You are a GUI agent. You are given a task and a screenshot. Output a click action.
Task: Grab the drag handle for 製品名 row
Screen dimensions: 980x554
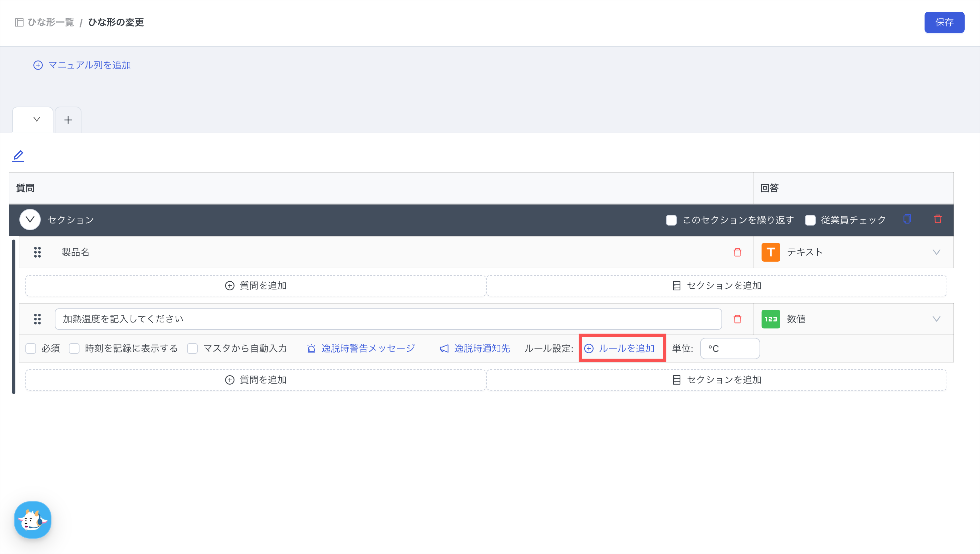coord(37,252)
